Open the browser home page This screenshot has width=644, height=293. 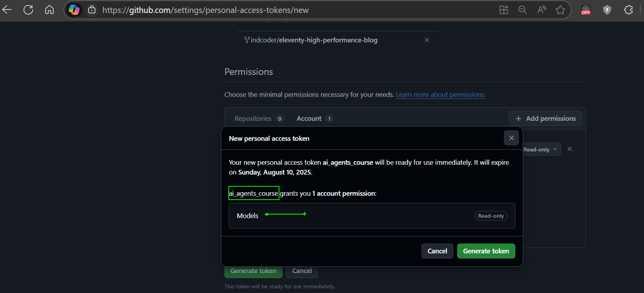pos(49,10)
